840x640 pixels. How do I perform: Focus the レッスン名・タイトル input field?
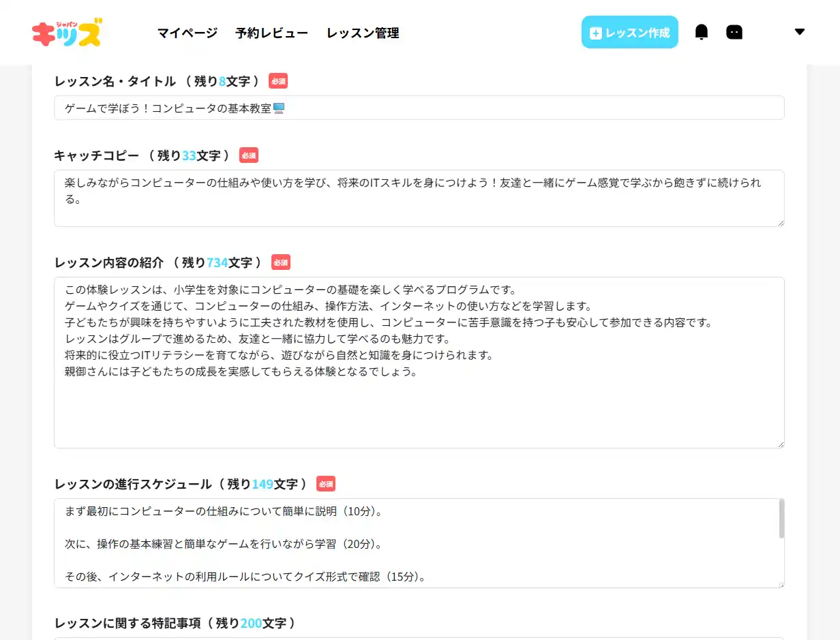419,108
